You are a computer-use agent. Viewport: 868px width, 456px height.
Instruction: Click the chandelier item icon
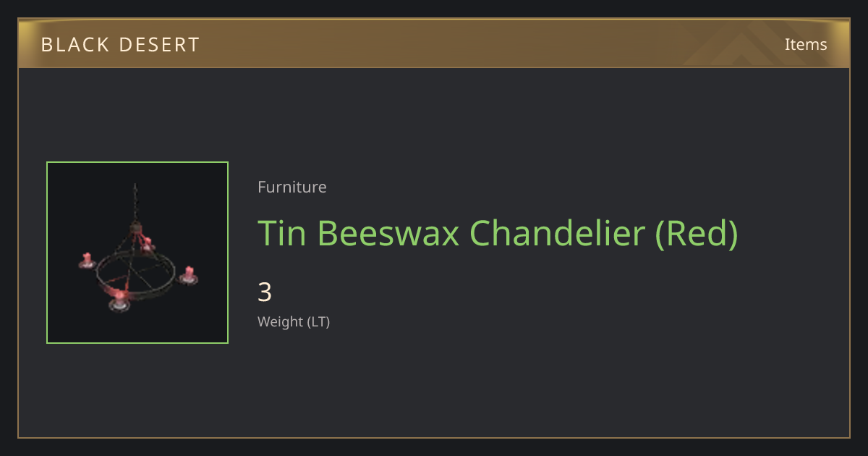(x=137, y=253)
